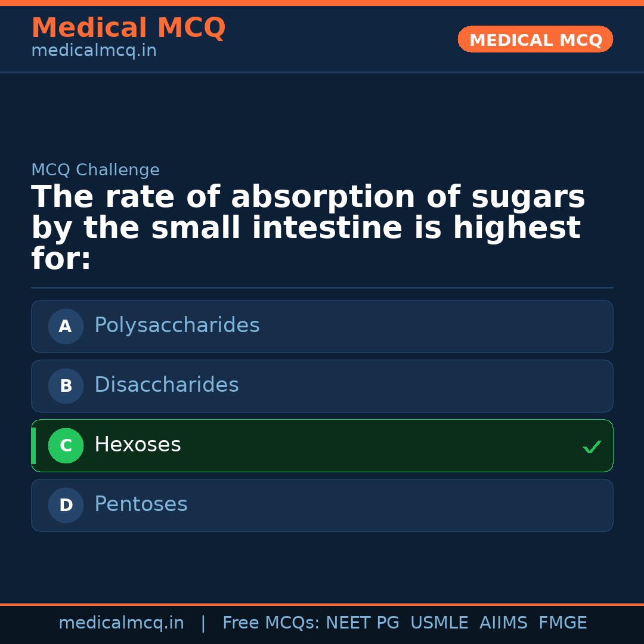Visit medicalmcq.in link under header title

94,51
